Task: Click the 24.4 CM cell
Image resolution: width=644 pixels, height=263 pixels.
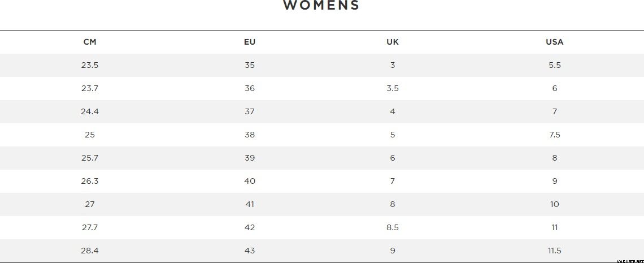Action: 89,111
